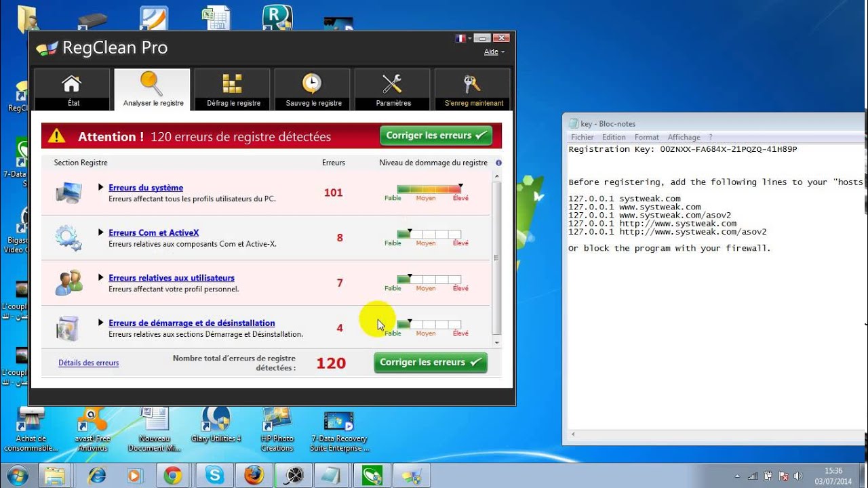The height and width of the screenshot is (488, 868).
Task: Click the Erreurs column header
Action: coord(333,163)
